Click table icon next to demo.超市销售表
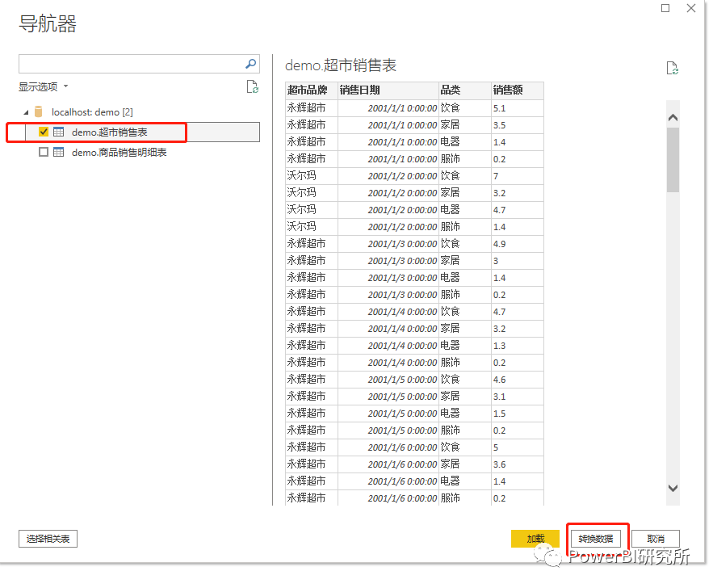This screenshot has height=588, width=713. coord(59,132)
